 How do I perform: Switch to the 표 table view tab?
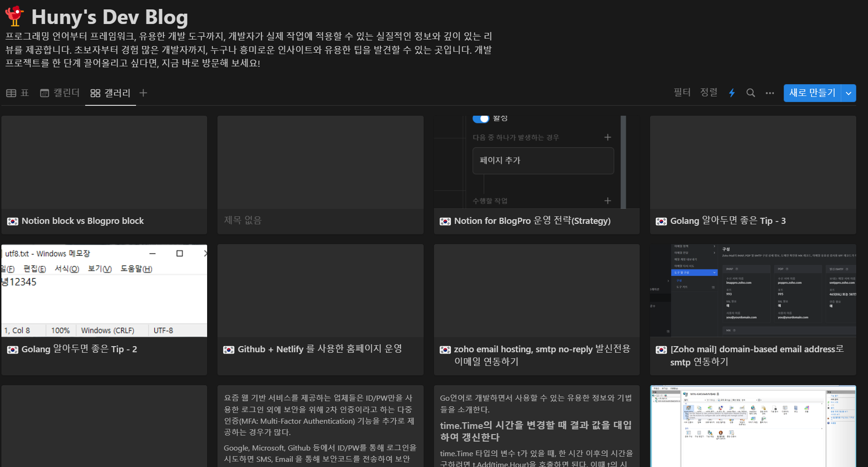[x=17, y=93]
